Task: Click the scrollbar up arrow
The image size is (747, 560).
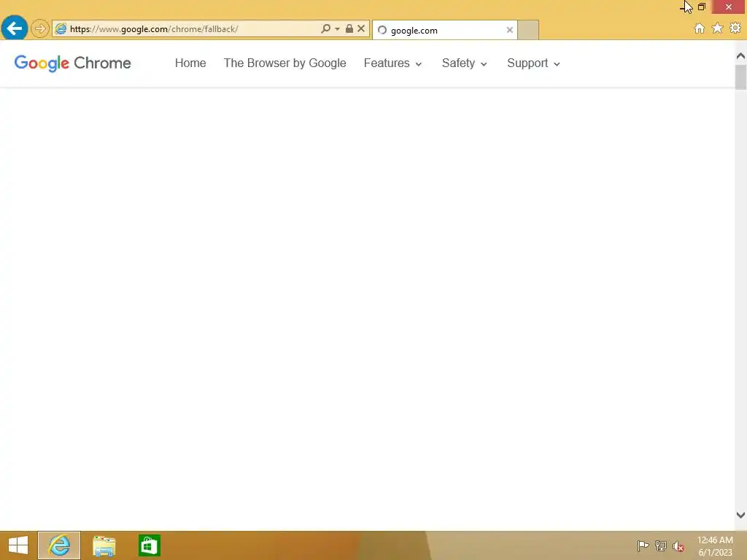Action: (x=740, y=56)
